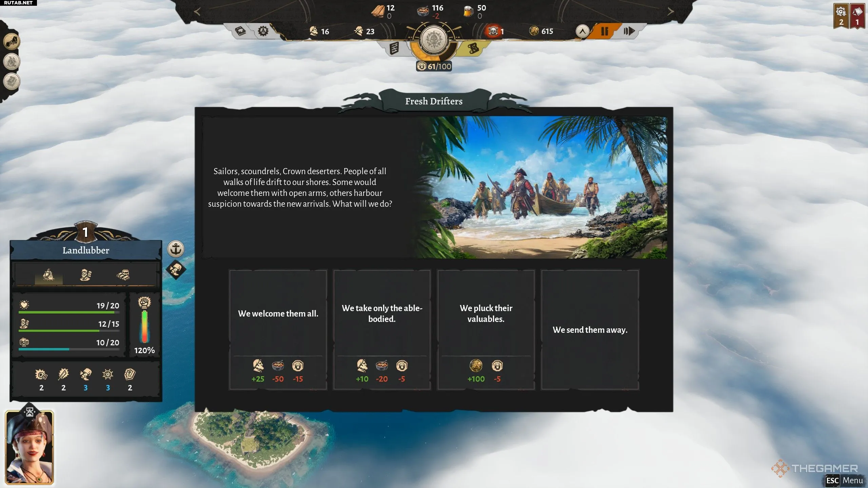Image resolution: width=868 pixels, height=488 pixels.
Task: Select the wood resource icon
Action: [x=378, y=11]
